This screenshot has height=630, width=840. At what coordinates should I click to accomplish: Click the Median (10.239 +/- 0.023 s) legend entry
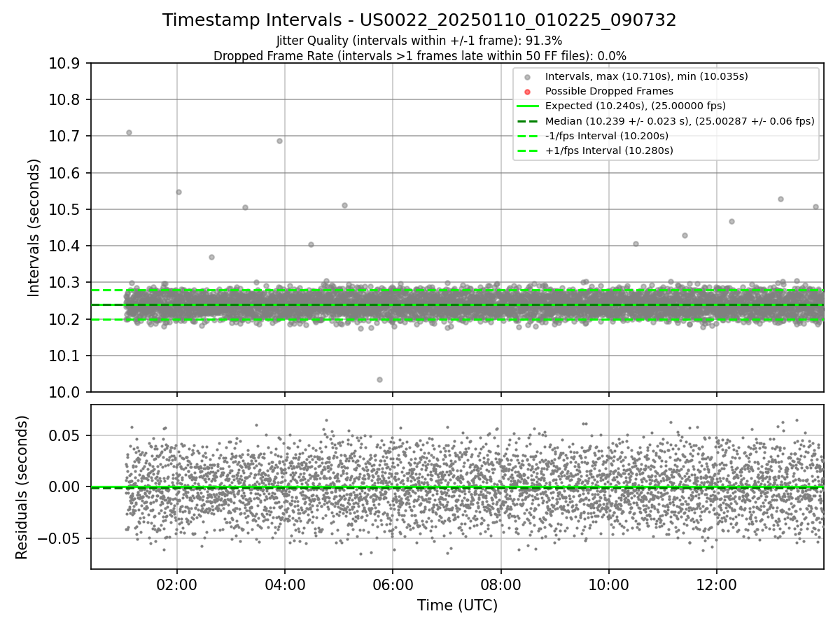click(680, 120)
